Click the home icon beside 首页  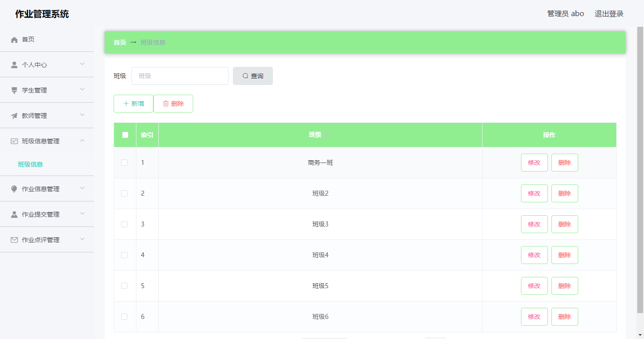pyautogui.click(x=14, y=40)
